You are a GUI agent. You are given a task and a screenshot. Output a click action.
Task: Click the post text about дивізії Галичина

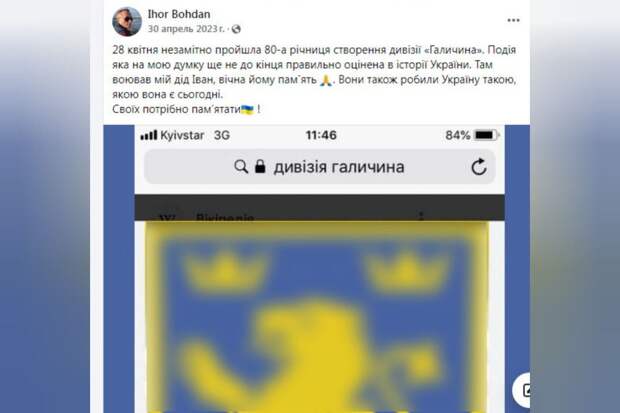click(x=314, y=80)
